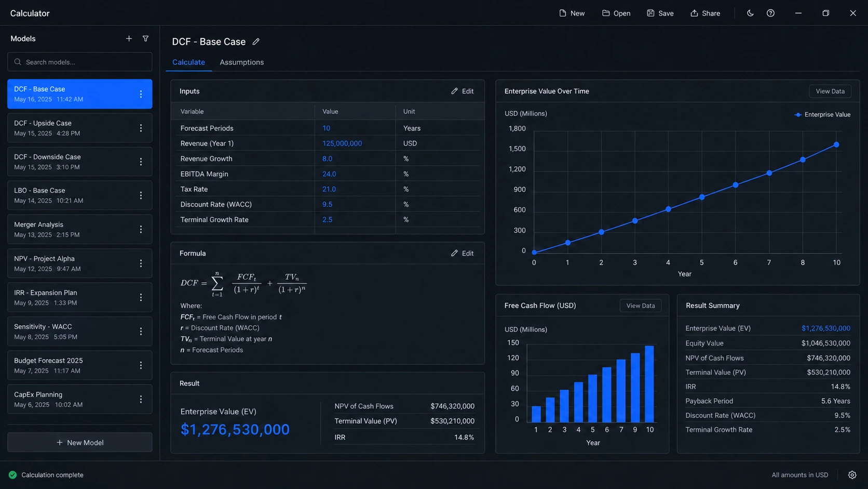
Task: Save the current model
Action: point(660,13)
